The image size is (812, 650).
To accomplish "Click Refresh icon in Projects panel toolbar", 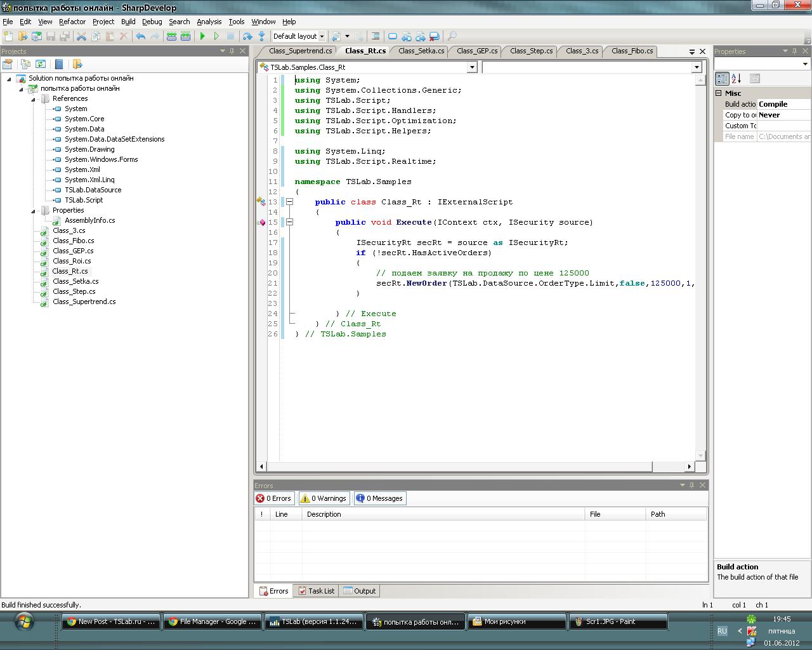I will pos(41,64).
